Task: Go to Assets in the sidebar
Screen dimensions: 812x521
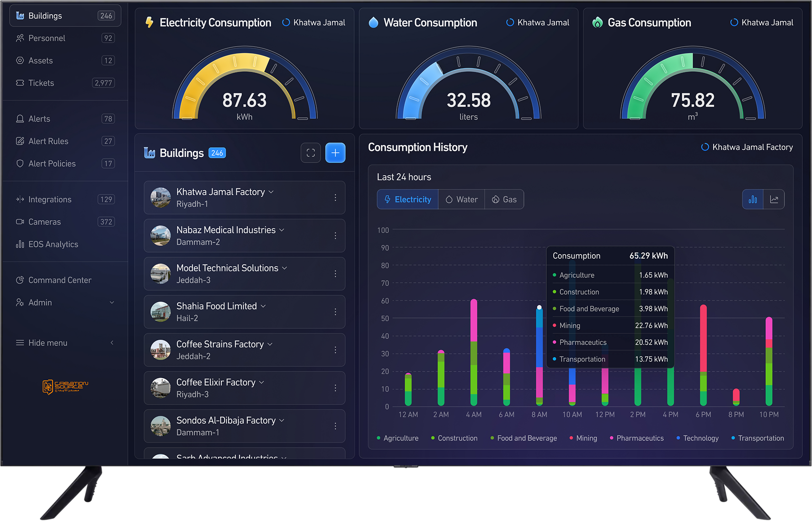Action: (65, 60)
